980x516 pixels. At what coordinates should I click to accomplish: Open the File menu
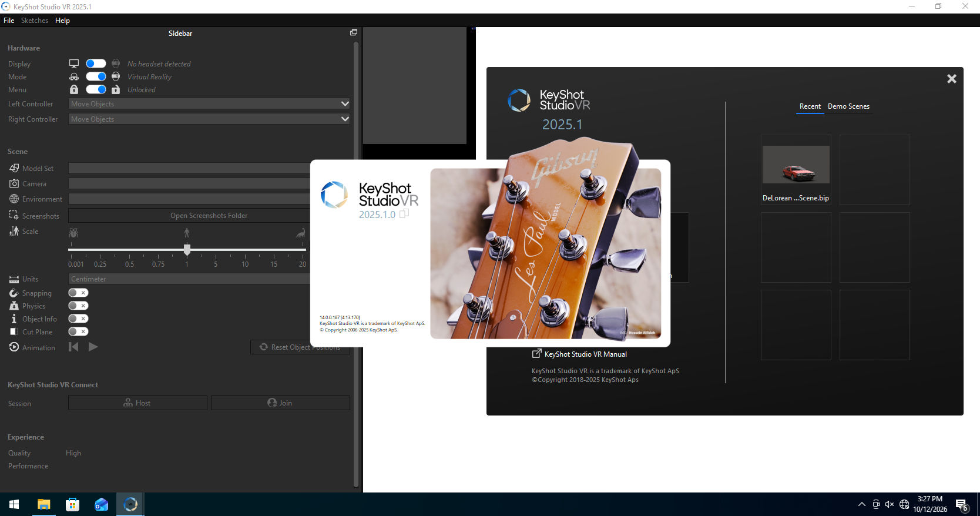(x=9, y=20)
